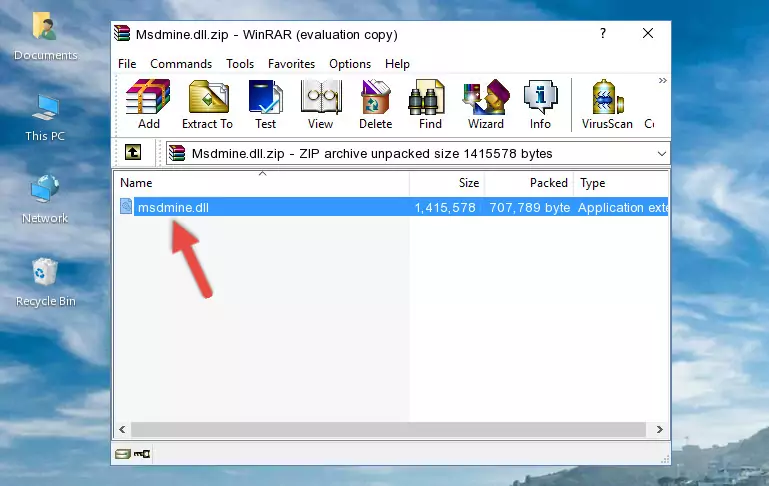Viewport: 769px width, 486px height.
Task: Click the 1,415,578 size value
Action: [x=445, y=207]
